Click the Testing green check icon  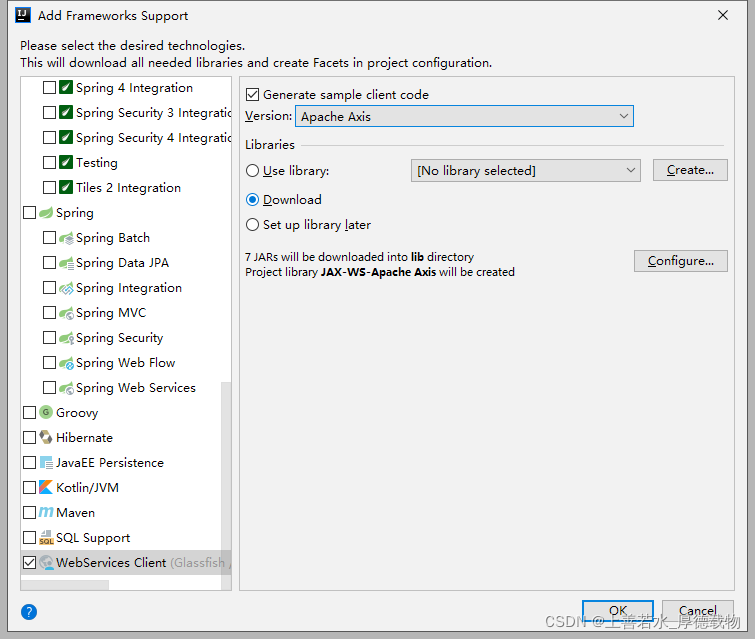coord(66,162)
